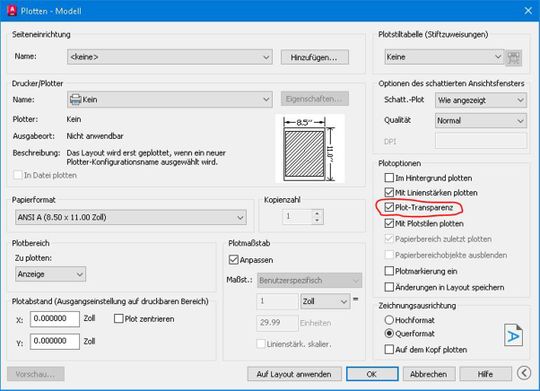Screen dimensions: 540x391
Task: Click the Kopienzahl spinner down arrow
Action: (317, 220)
